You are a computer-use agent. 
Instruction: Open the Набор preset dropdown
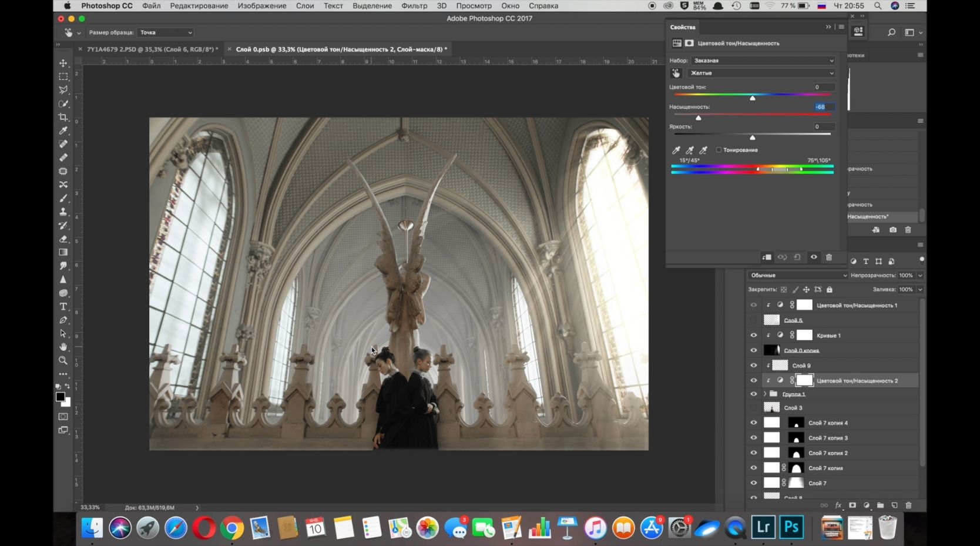[x=763, y=61]
